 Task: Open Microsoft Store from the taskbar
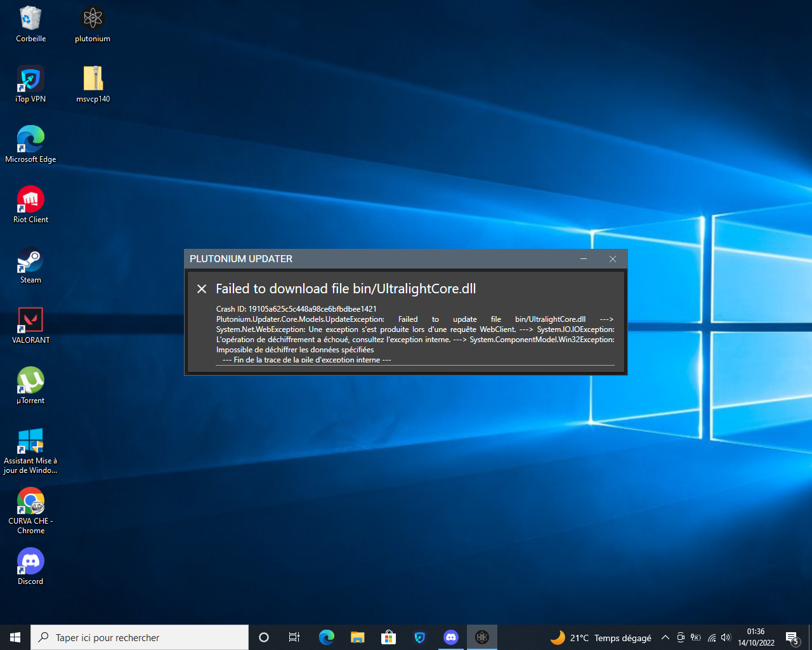[388, 637]
